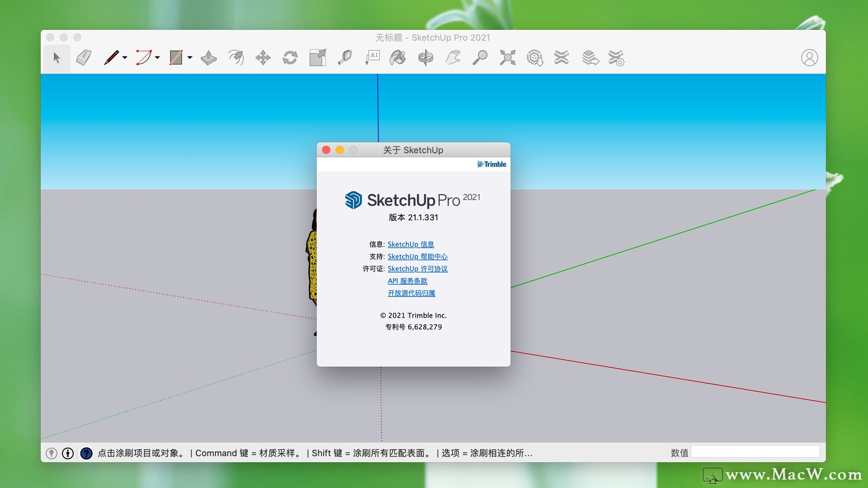Click the credits info status icon
Viewport: 868px width, 488px height.
pyautogui.click(x=68, y=453)
